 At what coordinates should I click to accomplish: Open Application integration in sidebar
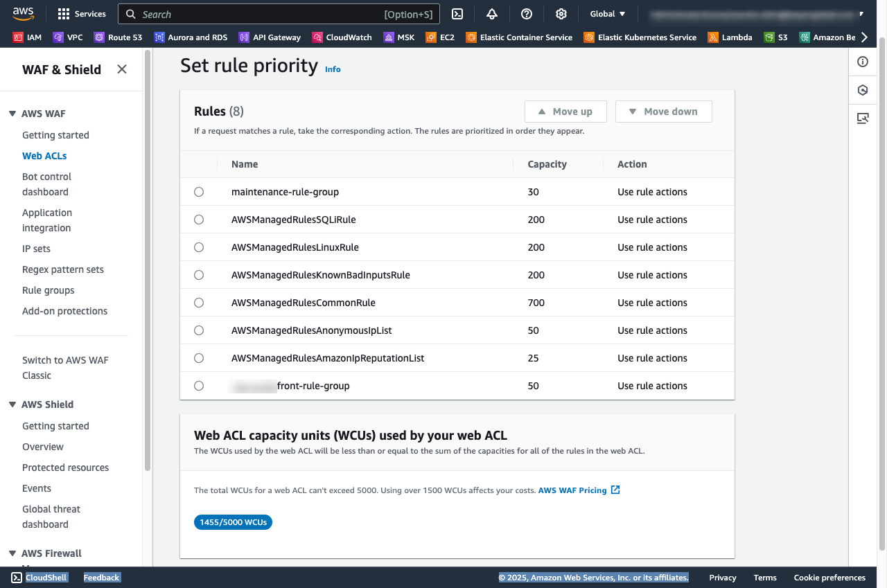[x=47, y=220]
